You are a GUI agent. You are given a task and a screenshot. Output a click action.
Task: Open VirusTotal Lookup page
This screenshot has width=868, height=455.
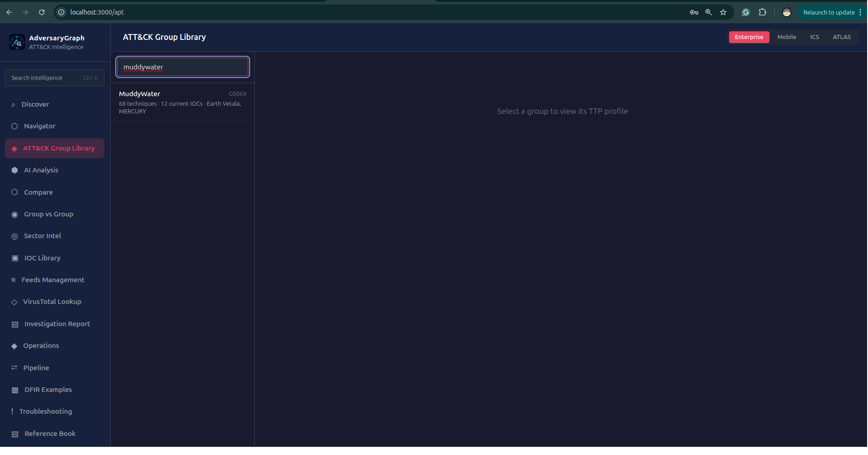pos(54,302)
